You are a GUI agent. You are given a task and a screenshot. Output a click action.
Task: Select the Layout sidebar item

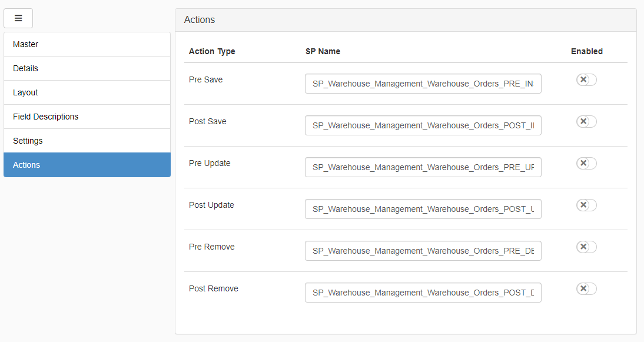[87, 92]
